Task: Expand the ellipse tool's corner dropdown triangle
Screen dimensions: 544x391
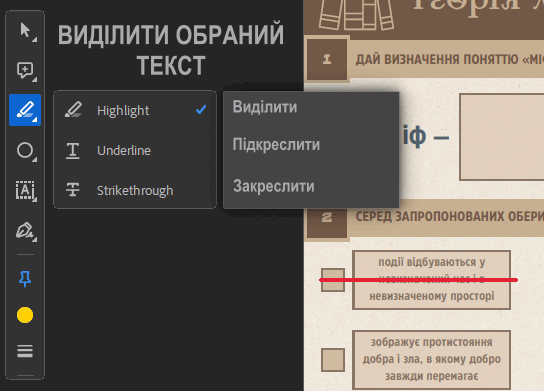Action: point(35,160)
